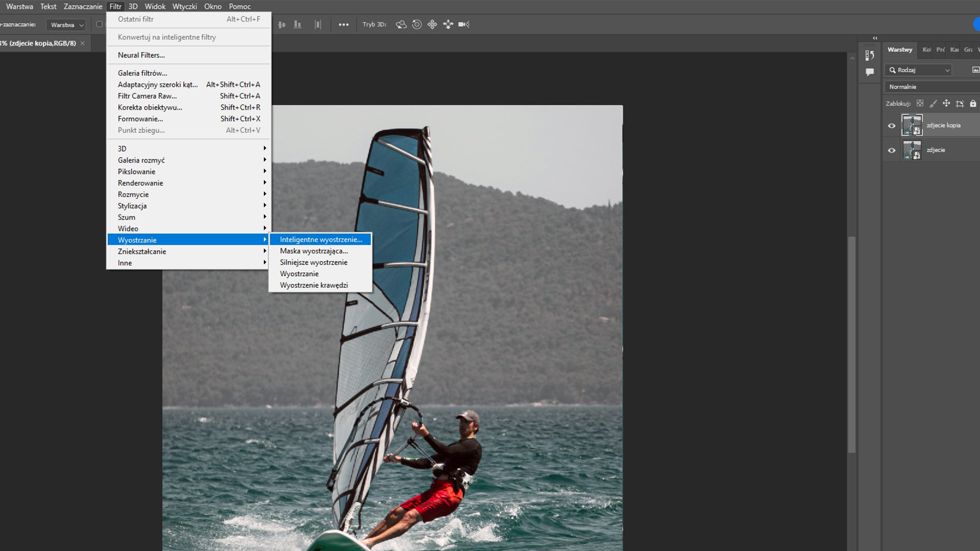Select the 3D slide camera icon
The height and width of the screenshot is (551, 980).
(448, 25)
